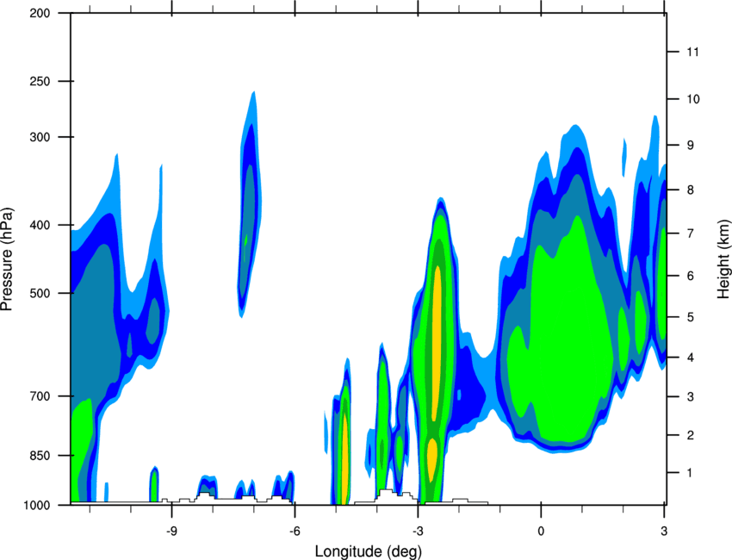Pick the 4 km height label
This screenshot has height=560, width=732.
click(x=690, y=358)
